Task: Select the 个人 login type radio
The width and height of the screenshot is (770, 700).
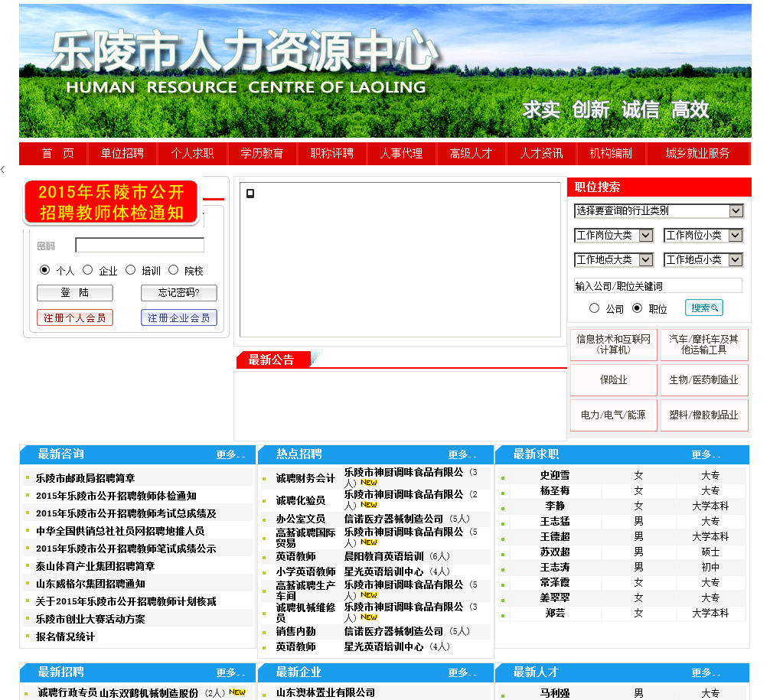Action: pos(44,270)
